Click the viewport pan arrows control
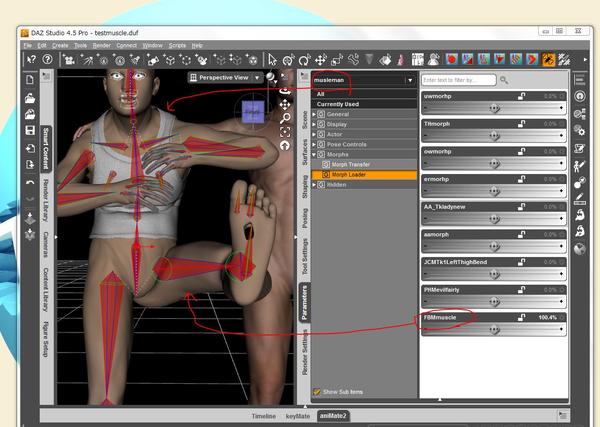 tap(285, 104)
